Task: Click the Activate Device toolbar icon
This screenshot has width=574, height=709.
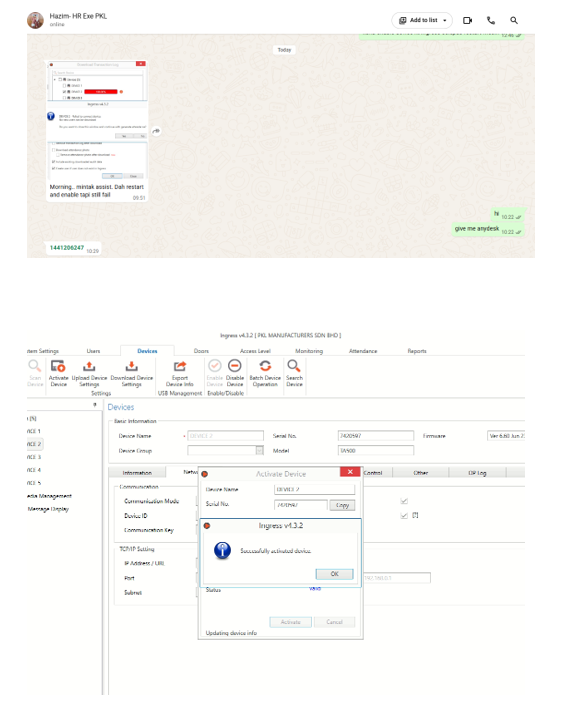Action: tap(58, 373)
